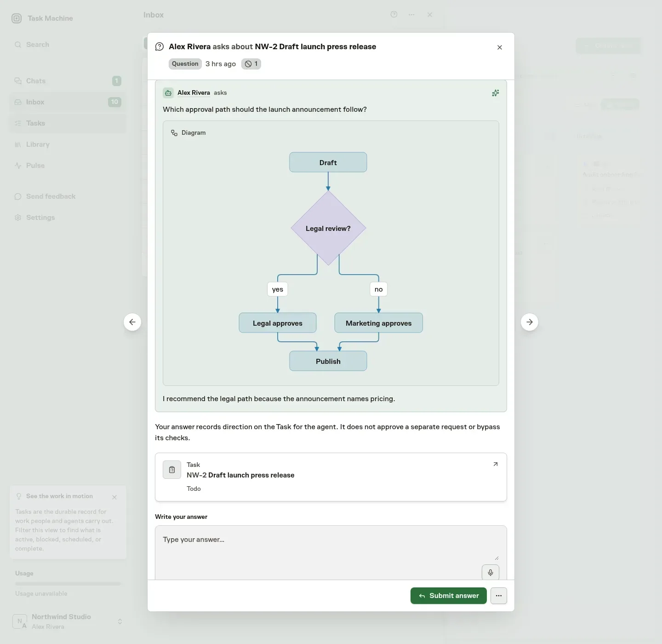Go to the next inbox item arrow
The height and width of the screenshot is (644, 662).
[530, 322]
